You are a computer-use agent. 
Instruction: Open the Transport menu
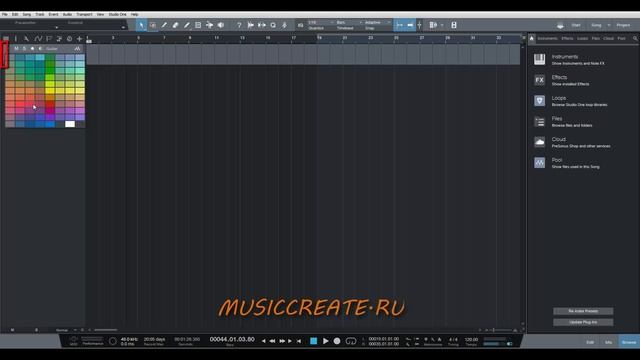point(84,14)
